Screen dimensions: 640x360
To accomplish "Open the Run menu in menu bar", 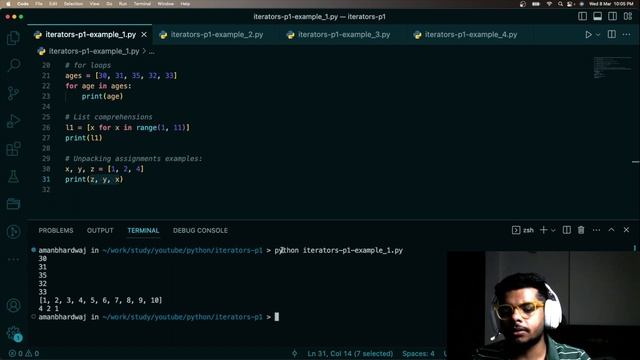I will [122, 4].
